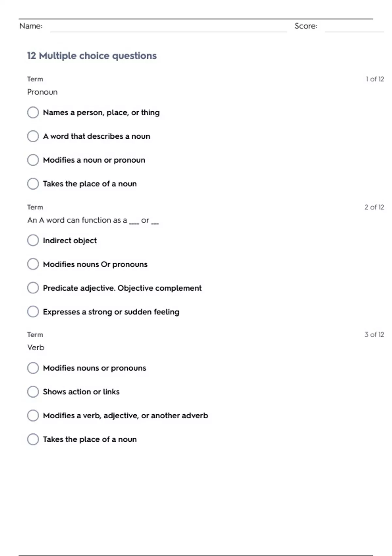Click the '3 of 12' question counter
This screenshot has width=392, height=556.
(374, 335)
